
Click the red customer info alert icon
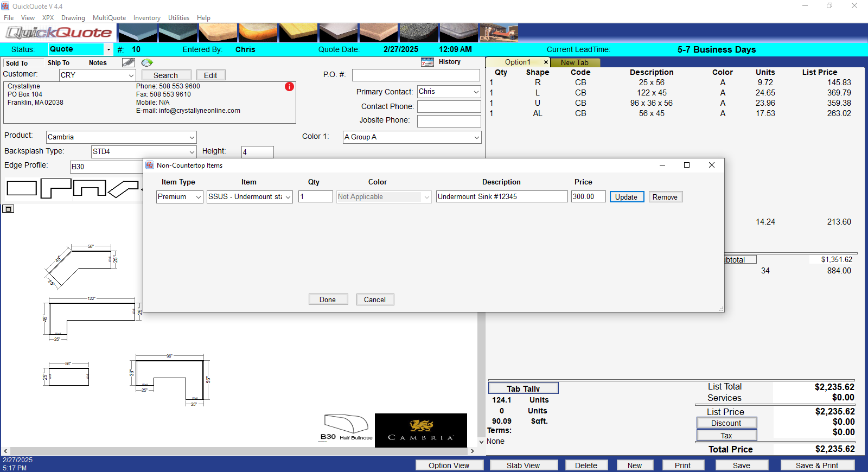[289, 87]
